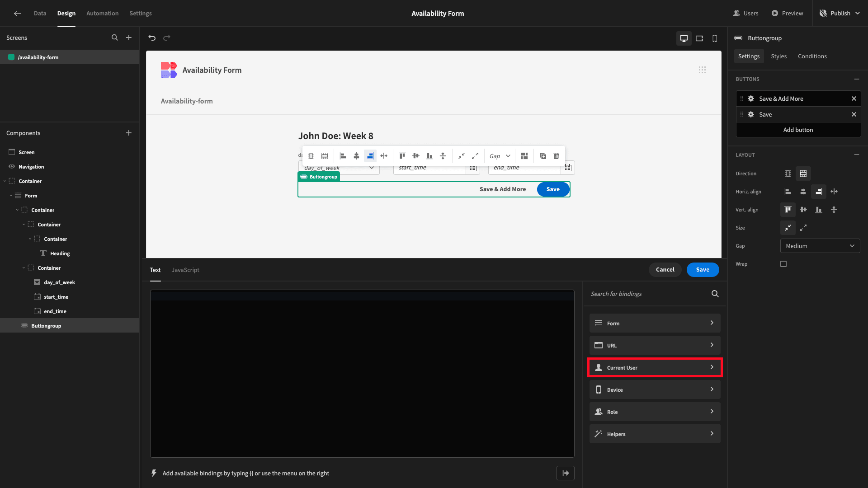Click search icon in Screens panel
Viewport: 868px width, 488px height.
[x=115, y=38]
